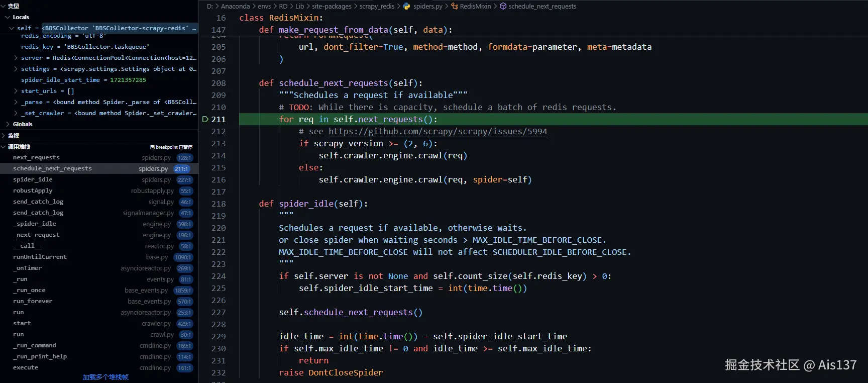Select _next_request stack frame
Image resolution: width=868 pixels, height=383 pixels.
point(99,235)
